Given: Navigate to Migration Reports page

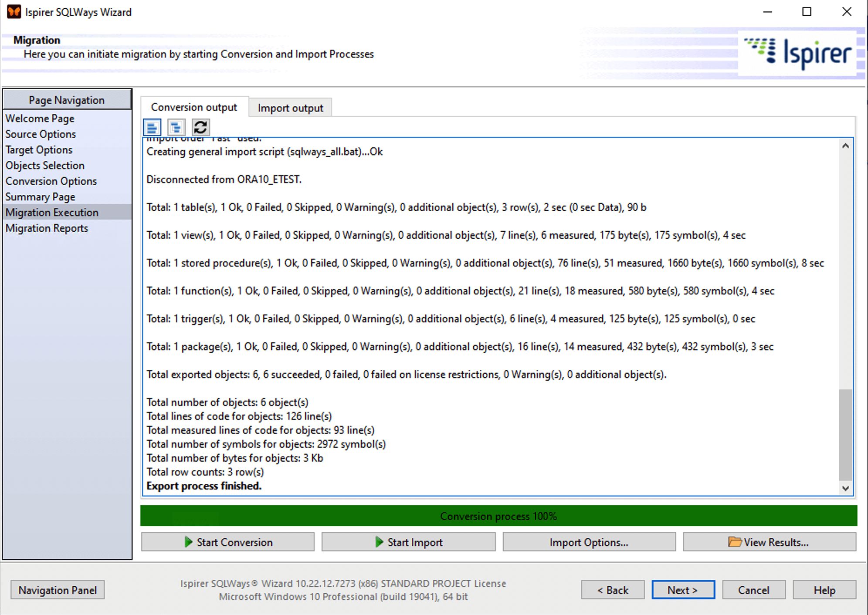Looking at the screenshot, I should [x=47, y=228].
